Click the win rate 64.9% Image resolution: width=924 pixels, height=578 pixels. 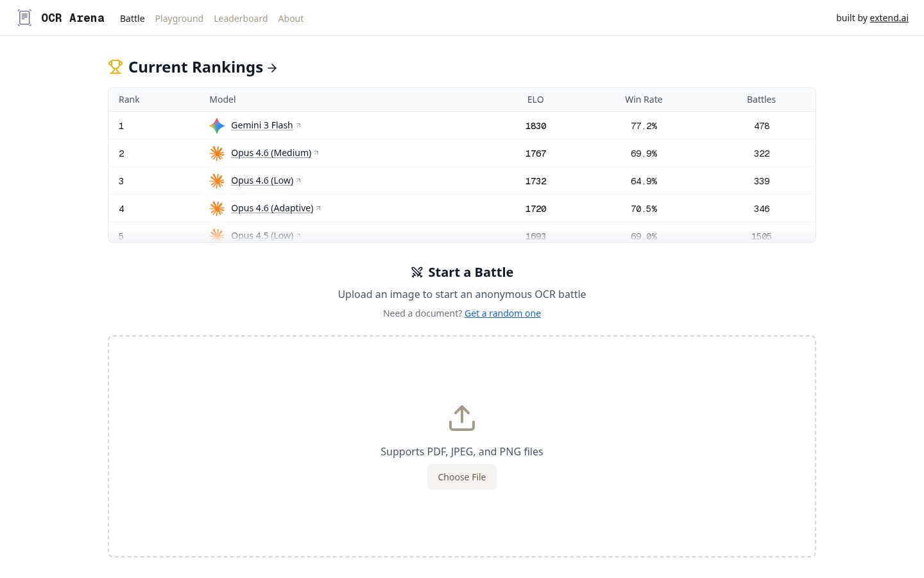click(x=644, y=181)
